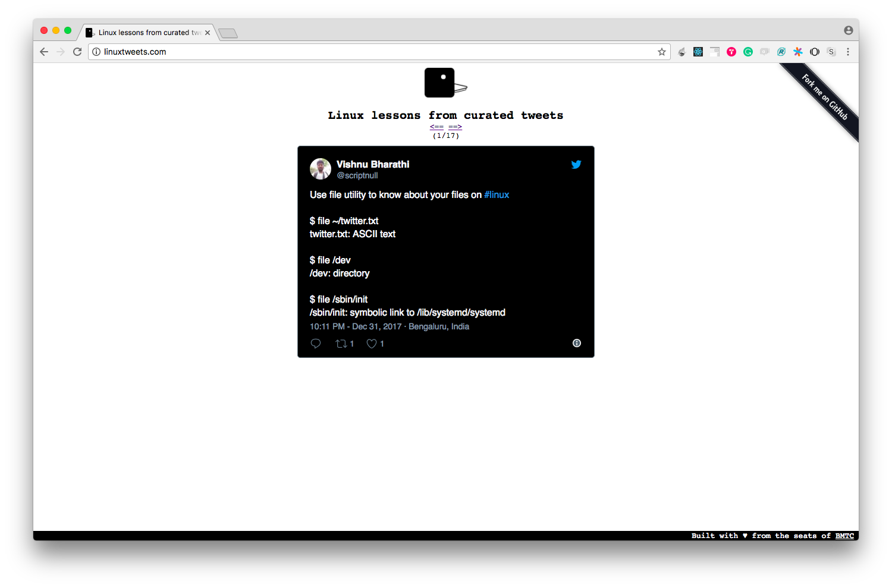Click the line '$ file ~/twitter.txt'
The image size is (892, 588).
(x=344, y=221)
